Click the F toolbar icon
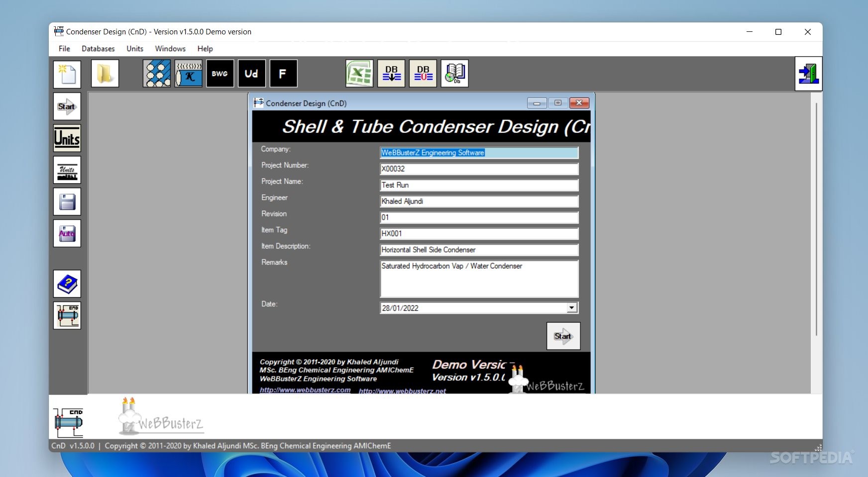 point(284,74)
